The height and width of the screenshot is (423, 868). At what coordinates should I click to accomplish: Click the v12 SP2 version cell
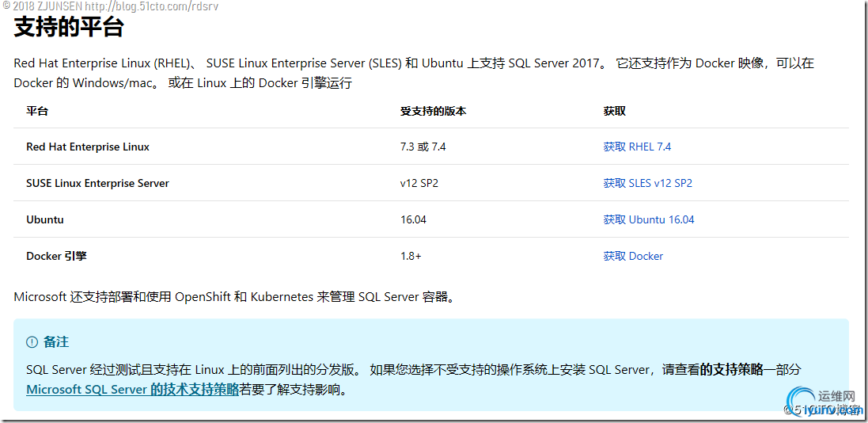419,183
